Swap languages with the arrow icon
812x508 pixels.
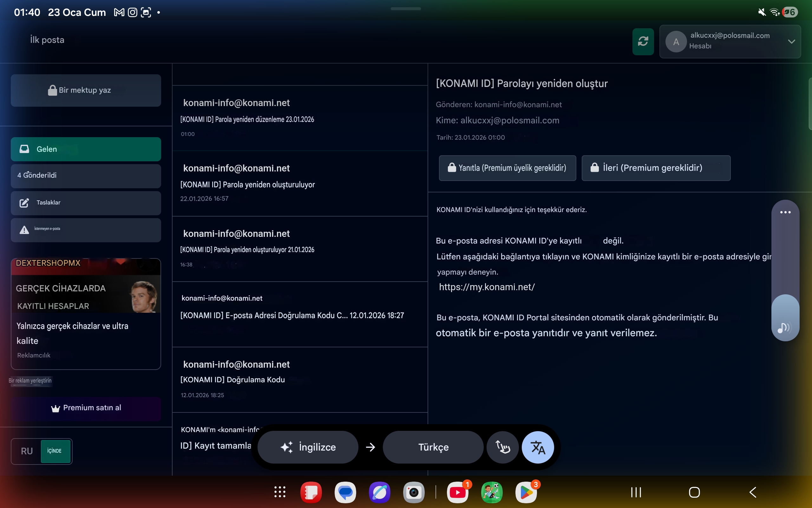(x=370, y=447)
